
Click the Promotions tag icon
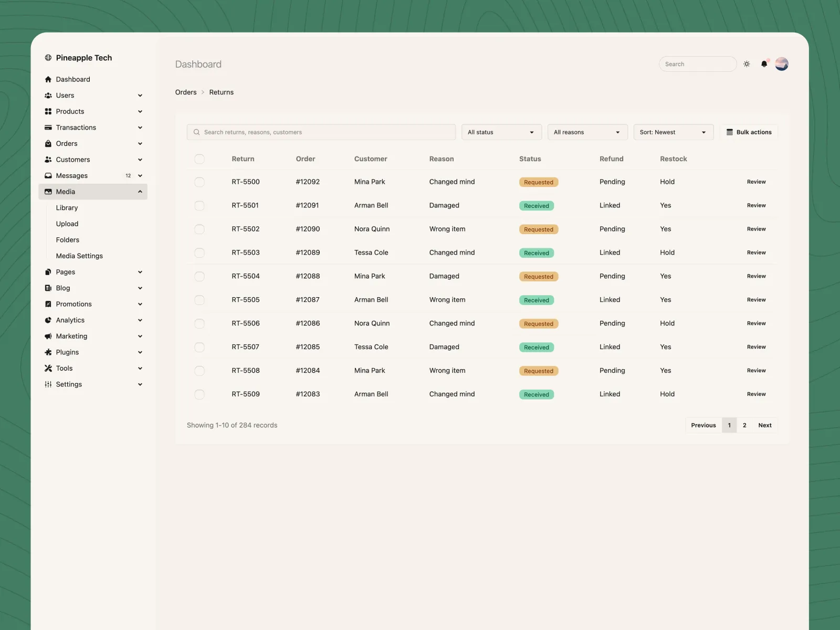point(48,304)
